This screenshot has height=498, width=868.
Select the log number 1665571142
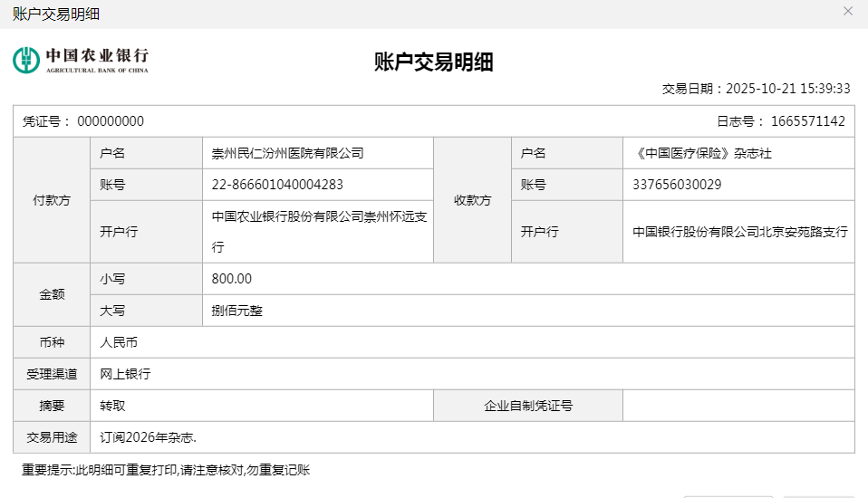point(807,121)
